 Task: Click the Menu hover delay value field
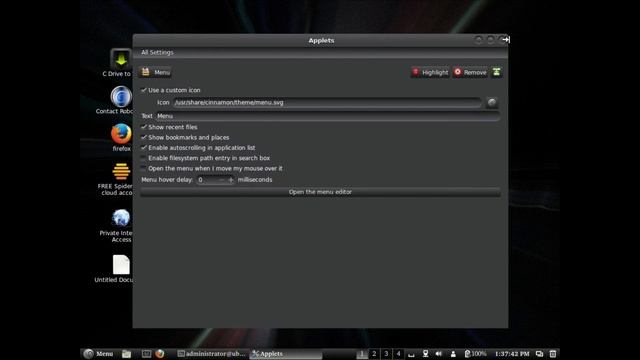pos(207,180)
